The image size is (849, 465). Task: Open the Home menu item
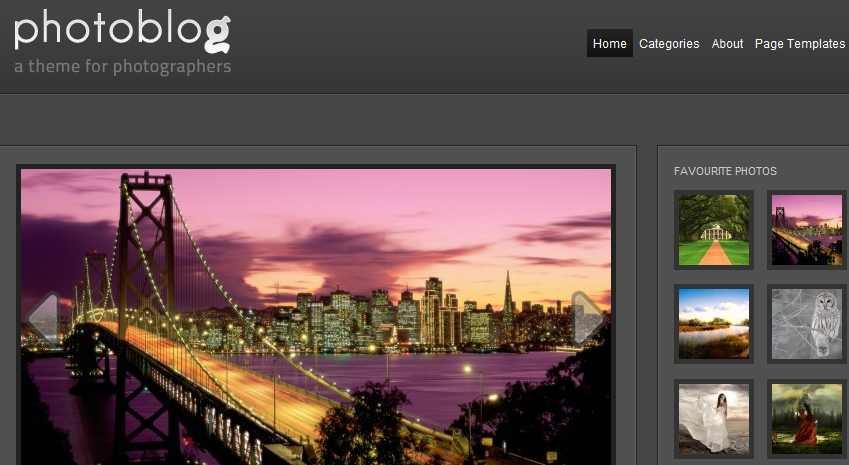point(610,43)
